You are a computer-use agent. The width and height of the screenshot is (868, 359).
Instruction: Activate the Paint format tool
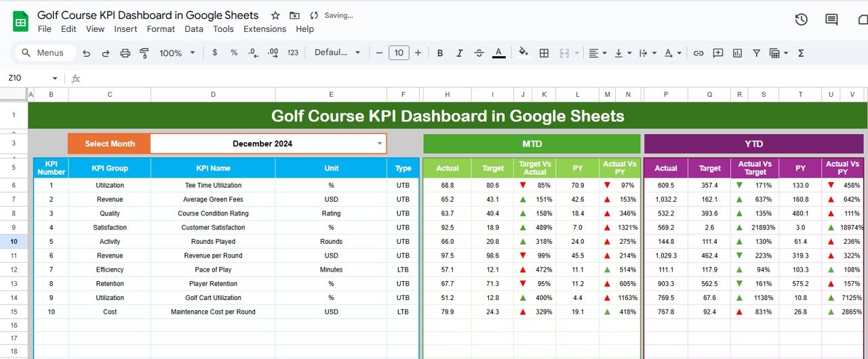tap(144, 53)
